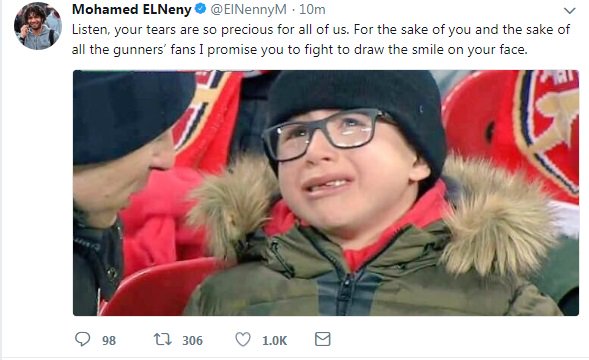
Task: Click the red stadium seat in the photo
Action: pyautogui.click(x=158, y=287)
